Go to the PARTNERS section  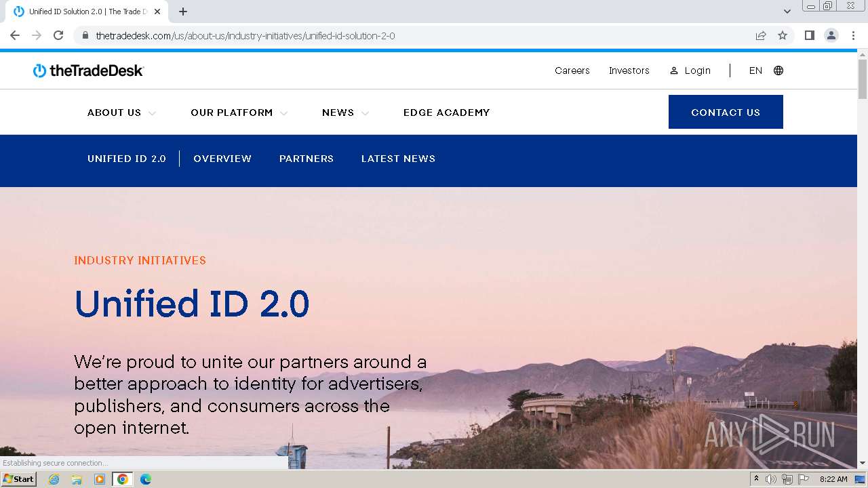[x=307, y=159]
